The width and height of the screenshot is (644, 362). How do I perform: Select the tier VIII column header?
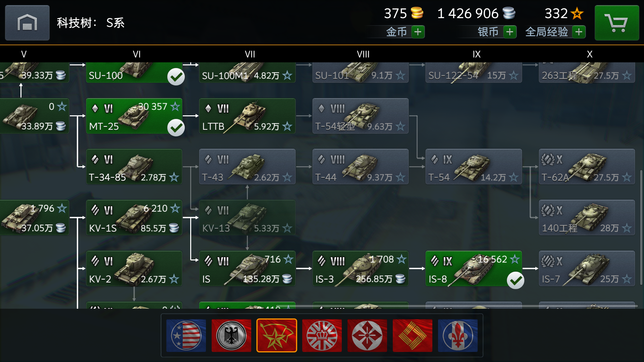point(363,54)
